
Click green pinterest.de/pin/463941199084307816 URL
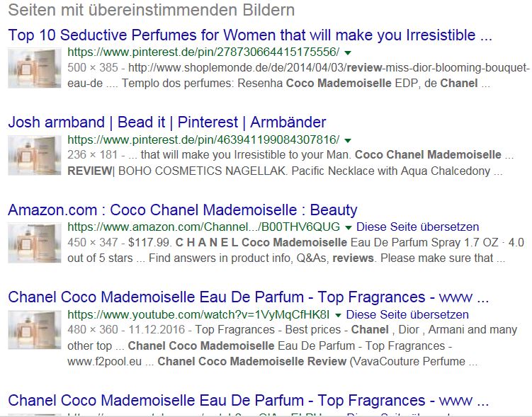coord(203,139)
